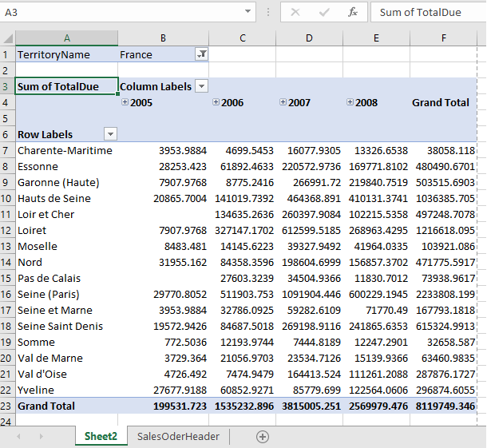The image size is (487, 448).
Task: Select the Sheet2 tab
Action: 101,437
